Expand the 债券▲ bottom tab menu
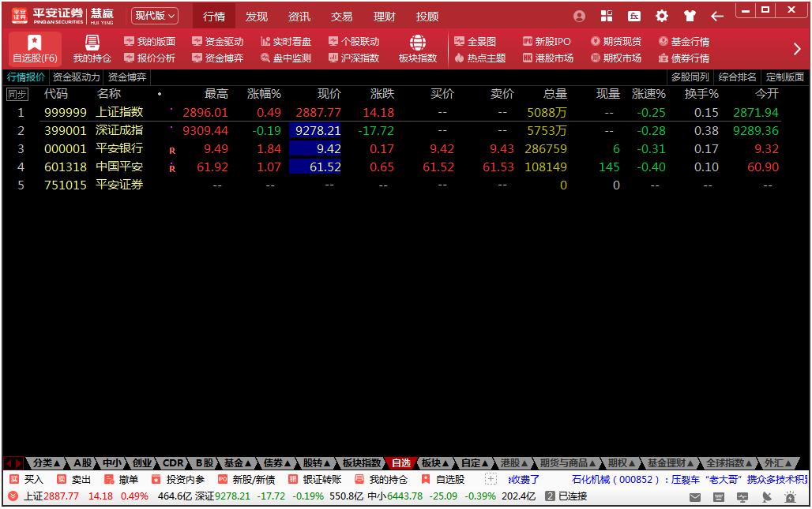The width and height of the screenshot is (812, 509). coord(277,463)
